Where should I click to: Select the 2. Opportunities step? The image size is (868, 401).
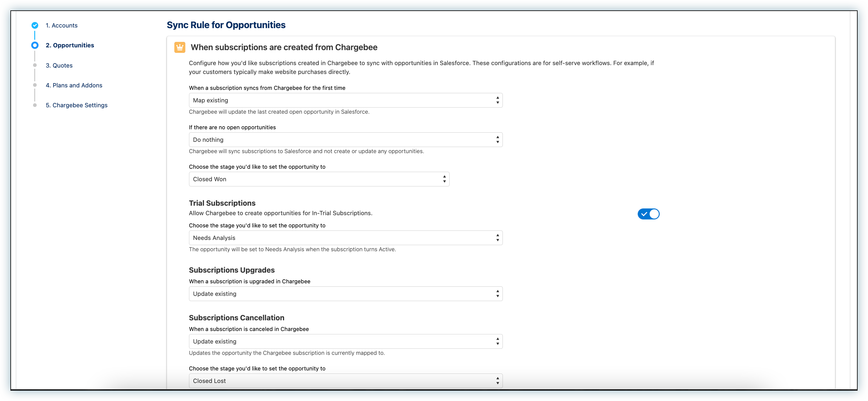coord(70,45)
